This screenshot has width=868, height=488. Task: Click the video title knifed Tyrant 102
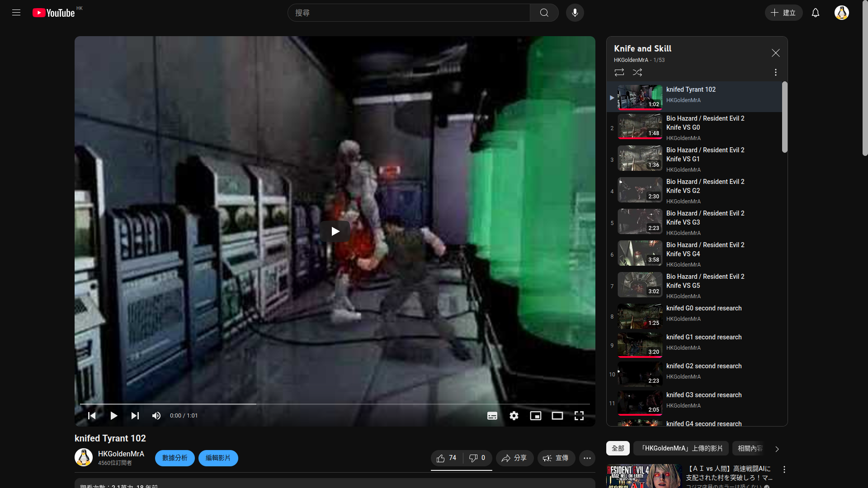pyautogui.click(x=110, y=438)
